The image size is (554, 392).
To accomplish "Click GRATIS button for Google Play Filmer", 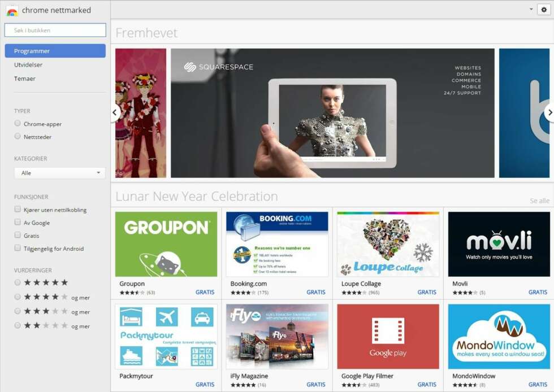I will pyautogui.click(x=427, y=384).
